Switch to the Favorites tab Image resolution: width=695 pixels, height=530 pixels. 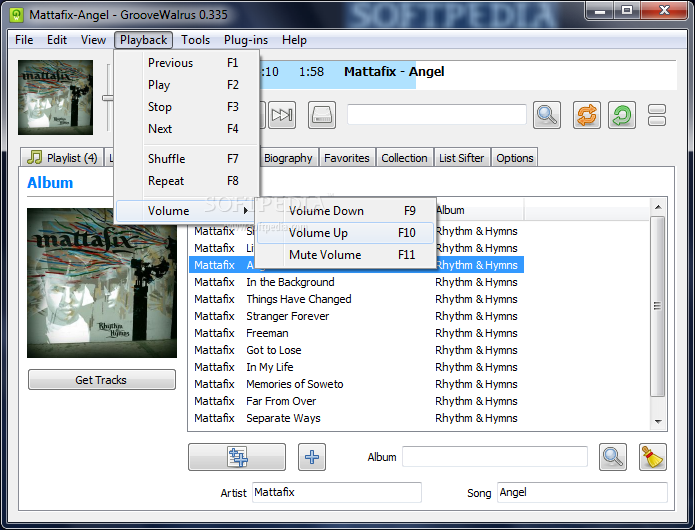(x=347, y=158)
